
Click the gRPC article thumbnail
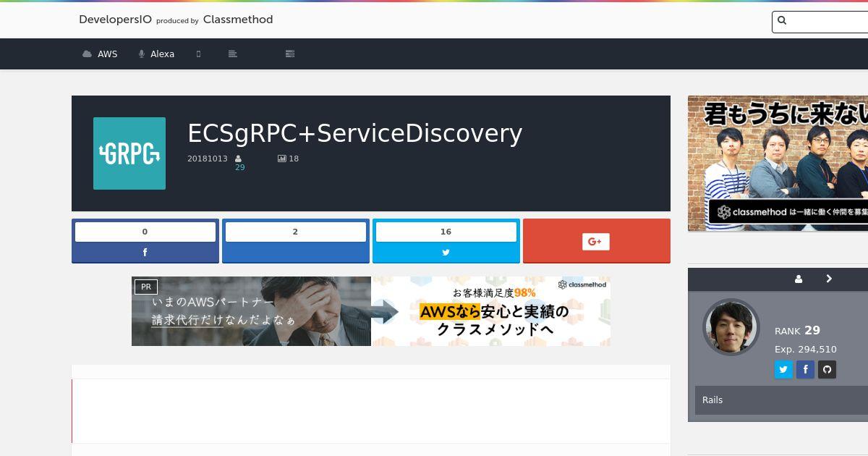pyautogui.click(x=129, y=153)
